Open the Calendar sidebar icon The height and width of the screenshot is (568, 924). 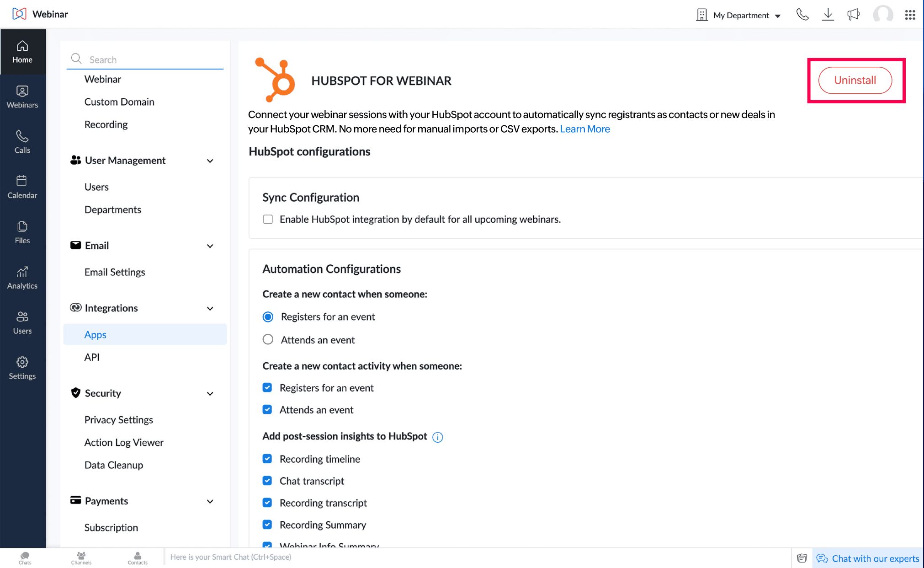click(22, 187)
